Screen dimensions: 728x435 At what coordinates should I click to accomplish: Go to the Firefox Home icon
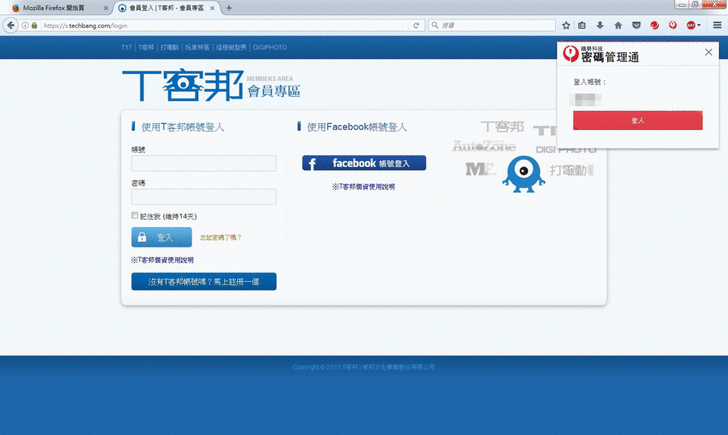(618, 26)
